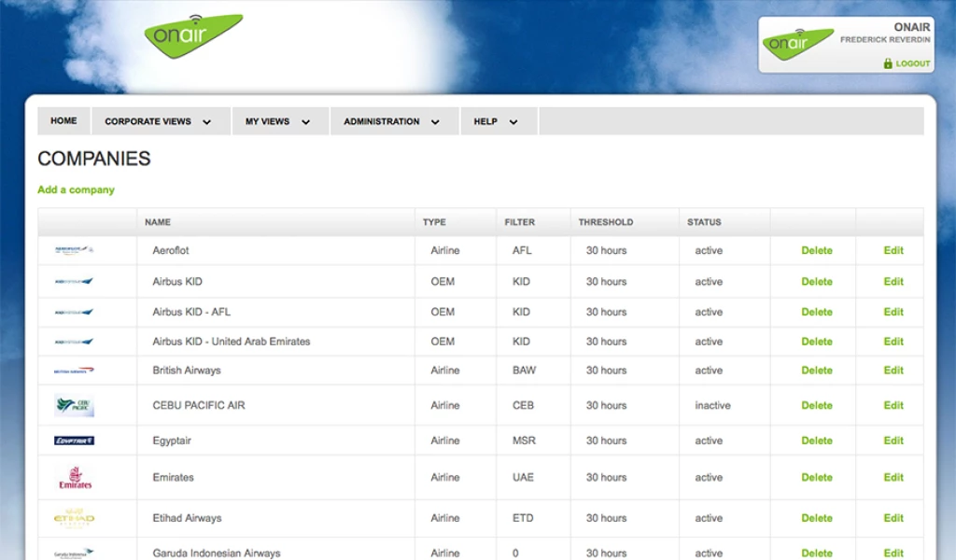Go to the Home tab

pyautogui.click(x=63, y=121)
